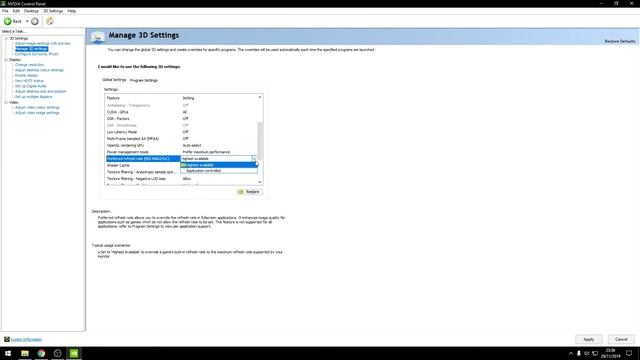The image size is (640, 360).
Task: Open the System Information link
Action: point(26,340)
